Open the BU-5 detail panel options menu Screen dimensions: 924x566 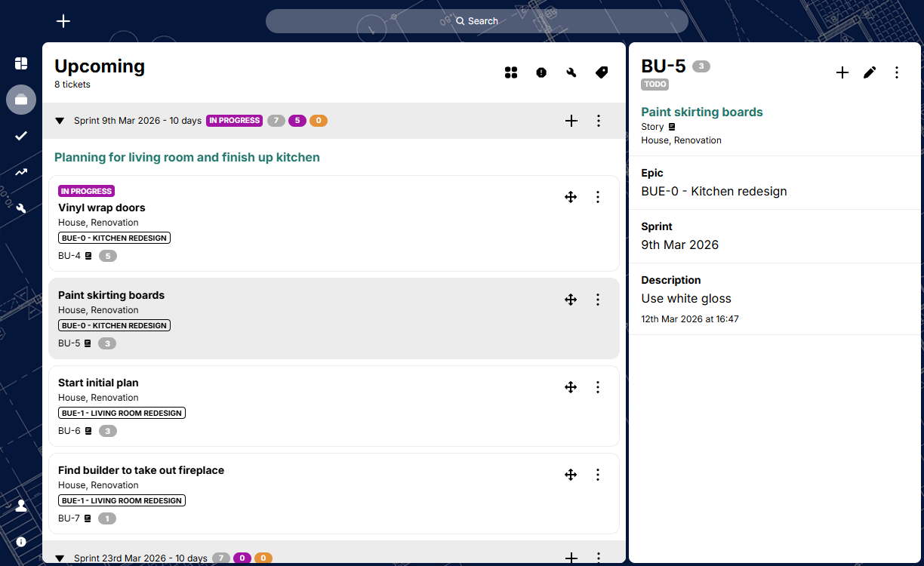click(x=897, y=72)
